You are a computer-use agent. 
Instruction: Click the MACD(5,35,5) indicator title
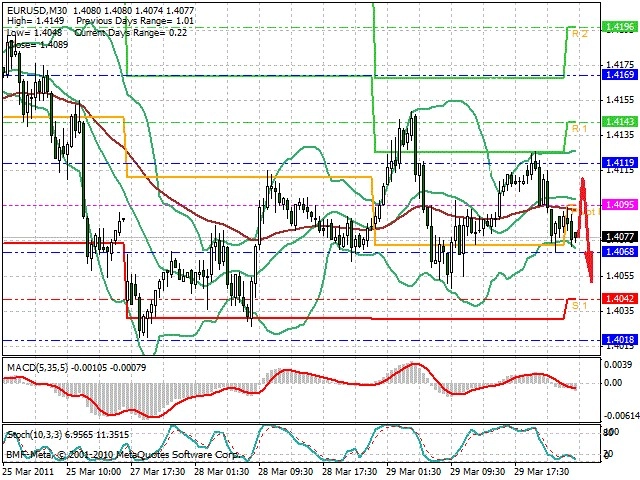(x=38, y=368)
